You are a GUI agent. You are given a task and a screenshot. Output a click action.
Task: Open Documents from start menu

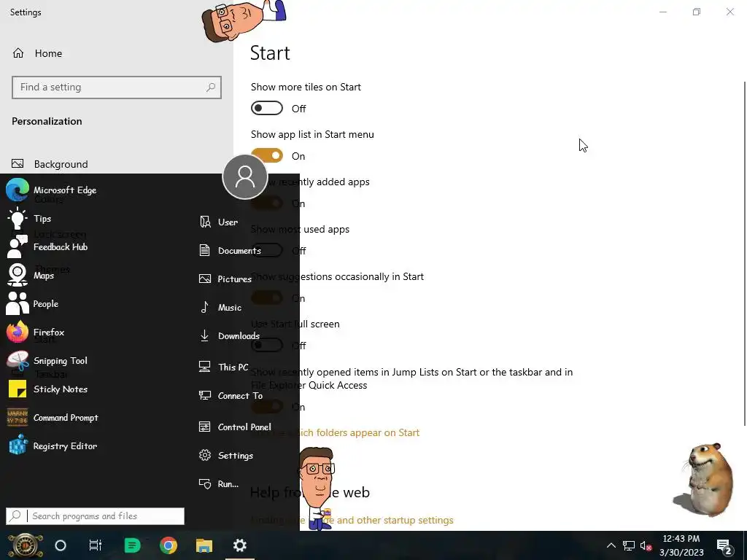[230, 251]
